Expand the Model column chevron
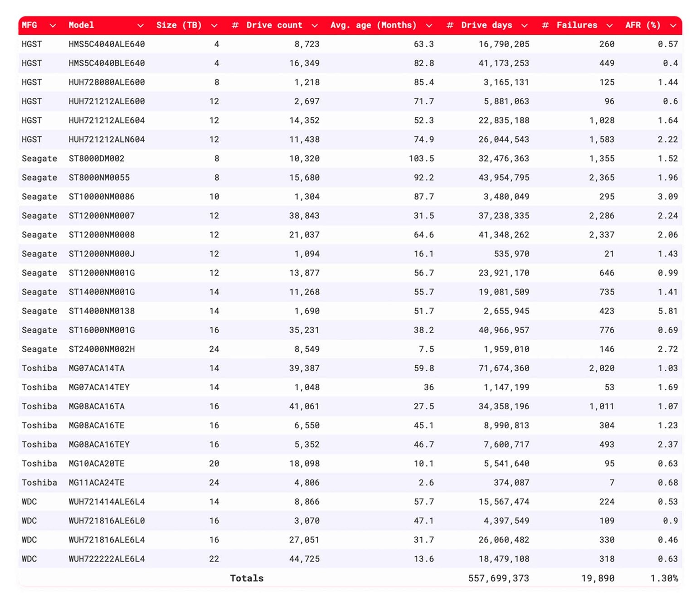Viewport: 700px width, 602px height. pos(141,26)
